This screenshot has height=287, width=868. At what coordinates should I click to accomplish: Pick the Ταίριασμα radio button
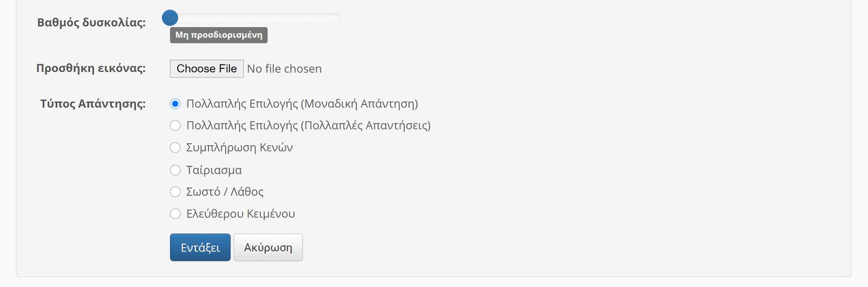pos(175,170)
